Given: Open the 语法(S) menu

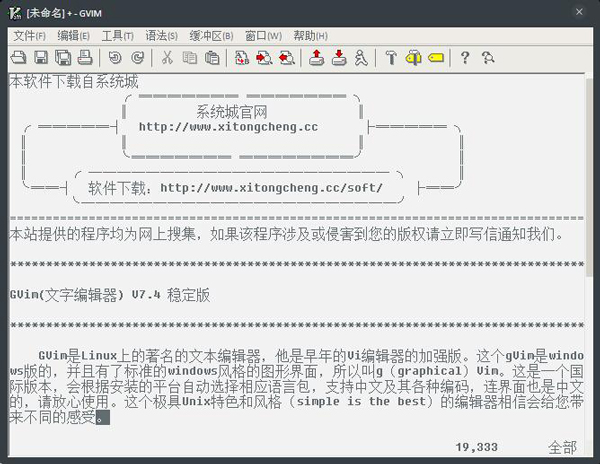Looking at the screenshot, I should coord(161,36).
